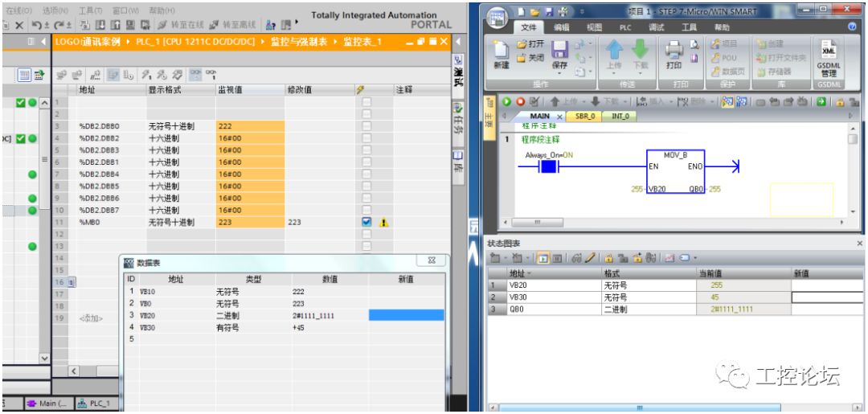Viewport: 868px width, 414px height.
Task: Open the 编辑 ribbon tab
Action: (x=561, y=27)
